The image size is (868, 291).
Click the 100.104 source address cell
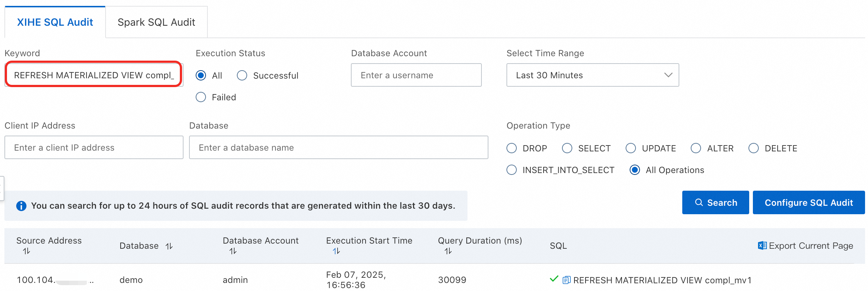55,280
